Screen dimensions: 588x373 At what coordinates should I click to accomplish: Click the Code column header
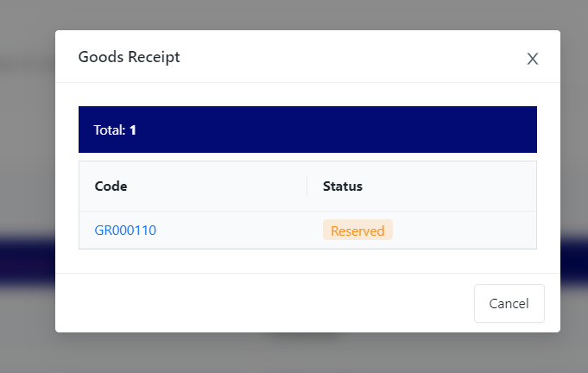tap(111, 186)
